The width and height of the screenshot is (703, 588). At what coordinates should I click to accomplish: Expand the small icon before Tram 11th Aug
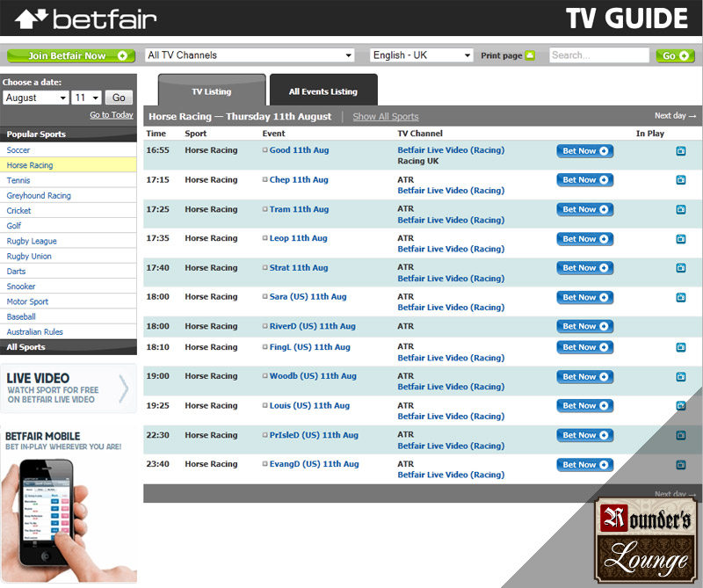(265, 209)
